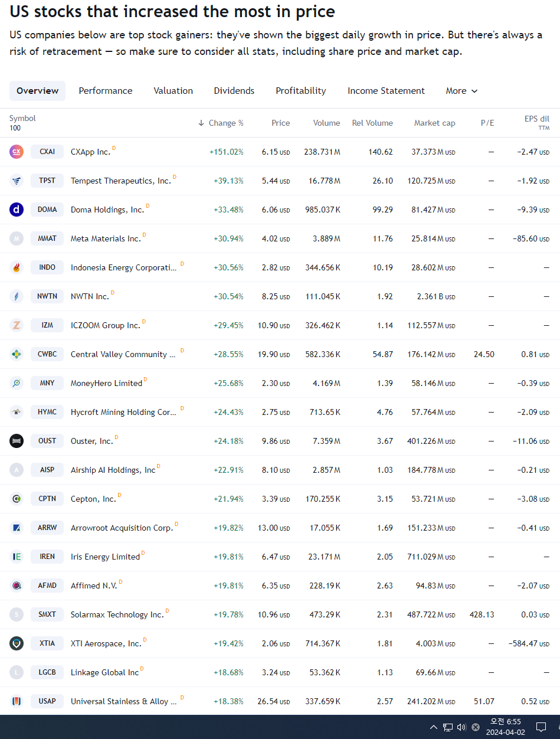The image size is (560, 739).
Task: Open the XTIA ticker symbol
Action: tap(47, 643)
